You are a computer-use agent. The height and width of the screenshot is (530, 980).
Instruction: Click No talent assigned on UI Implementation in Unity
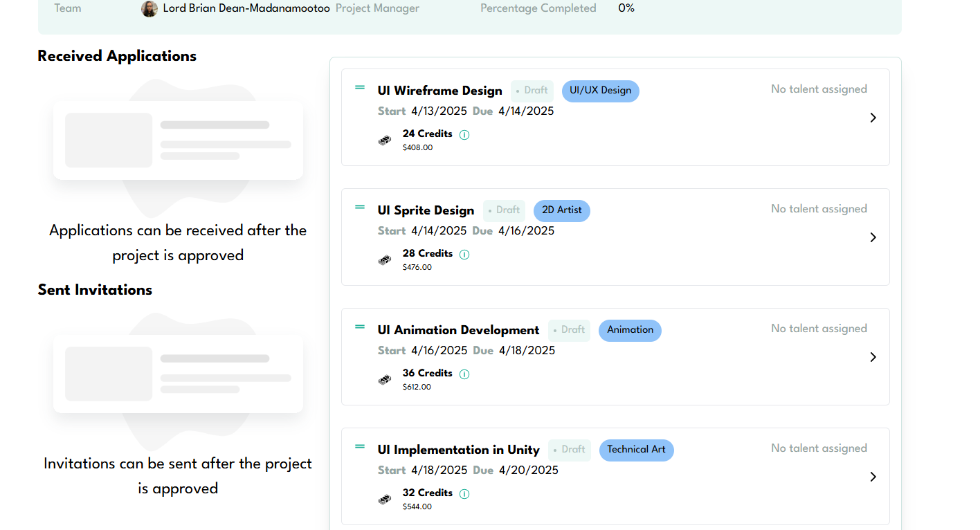819,448
